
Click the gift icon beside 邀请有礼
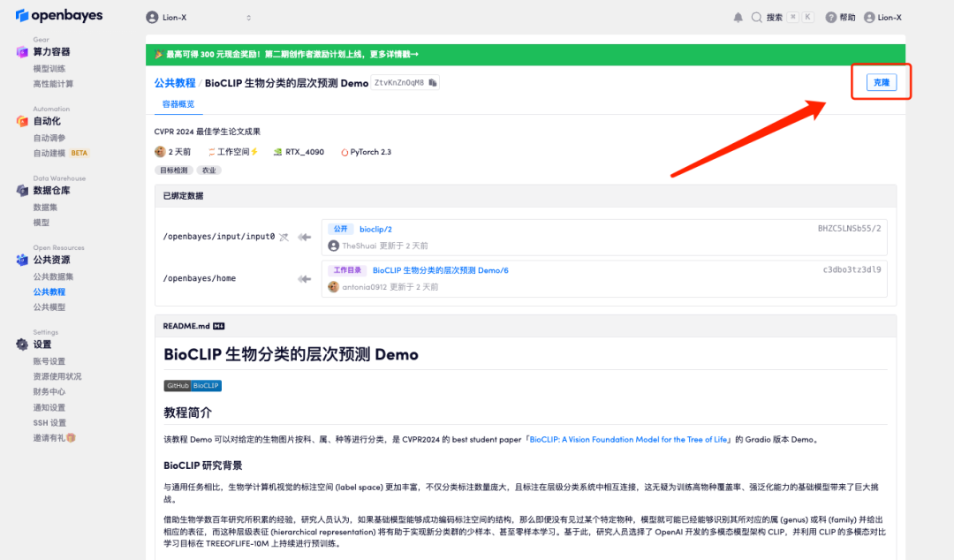coord(72,437)
